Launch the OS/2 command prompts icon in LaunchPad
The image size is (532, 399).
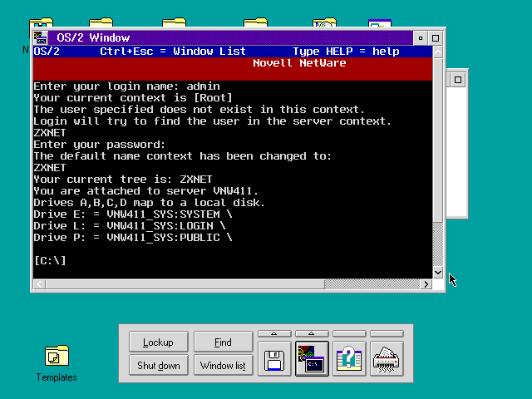(x=312, y=358)
